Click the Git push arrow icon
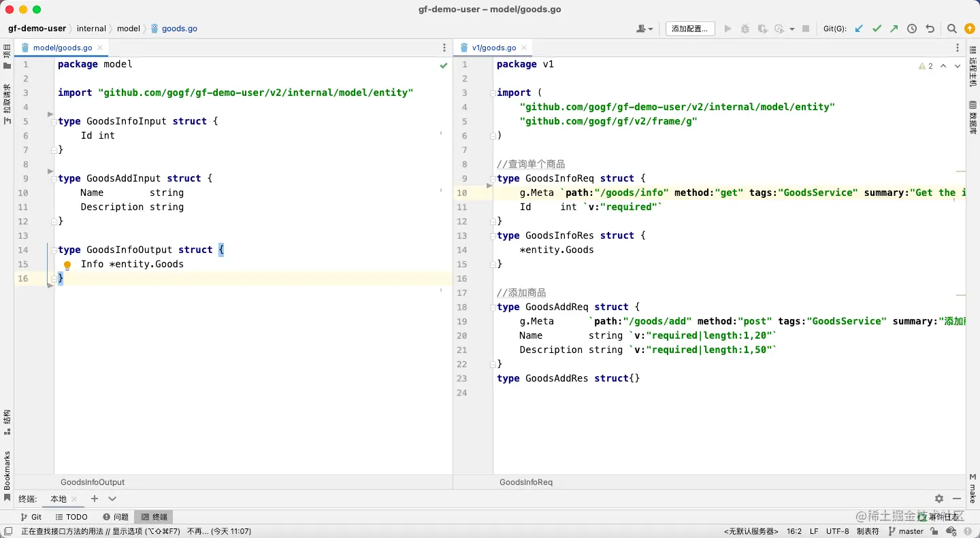 point(894,29)
